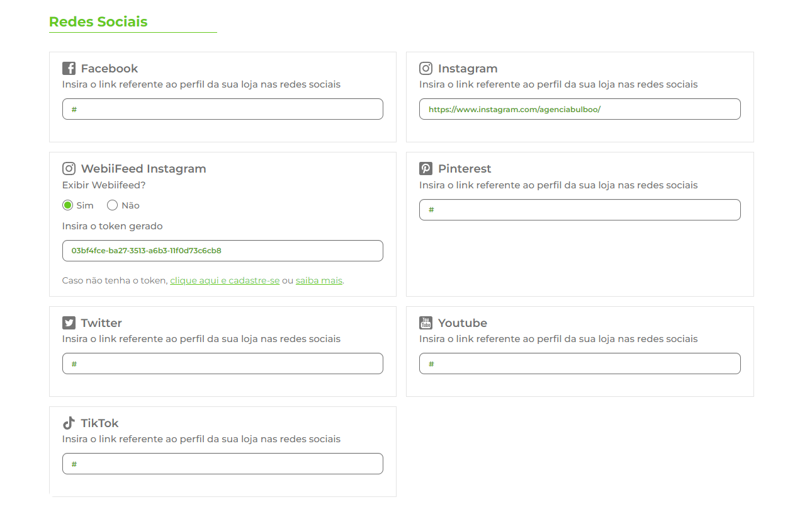This screenshot has width=812, height=509.
Task: Click the WebiiFeed token input field
Action: tap(223, 251)
